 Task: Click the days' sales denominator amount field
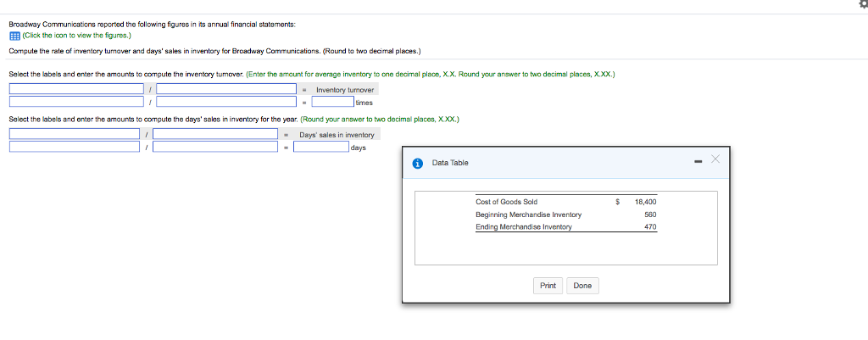215,147
